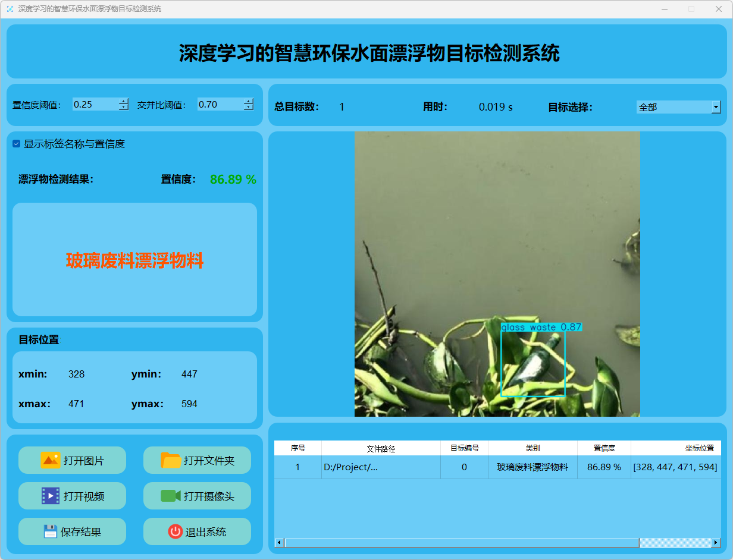The height and width of the screenshot is (560, 733).
Task: Click the IoU threshold field showing 0.70
Action: click(220, 105)
